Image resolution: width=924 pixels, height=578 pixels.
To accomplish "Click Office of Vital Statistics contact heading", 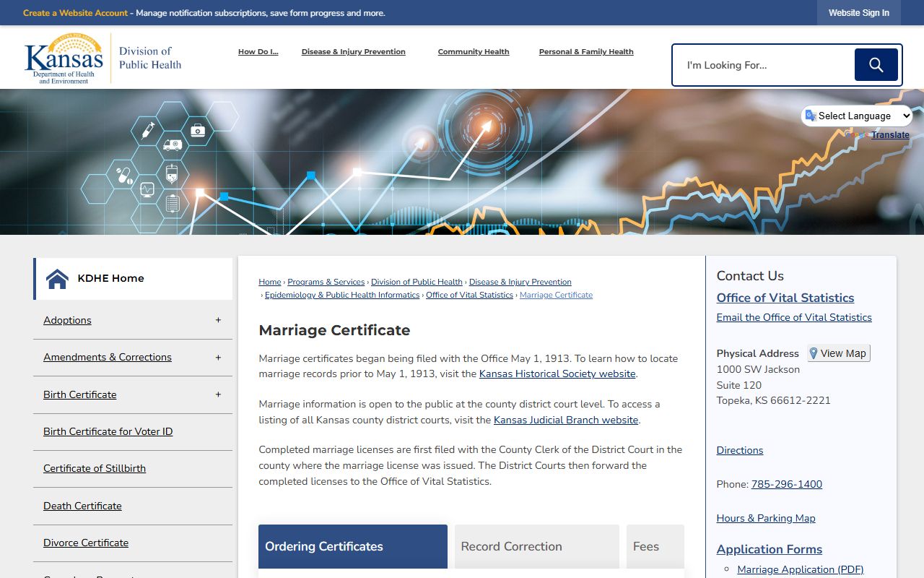I will [x=785, y=298].
